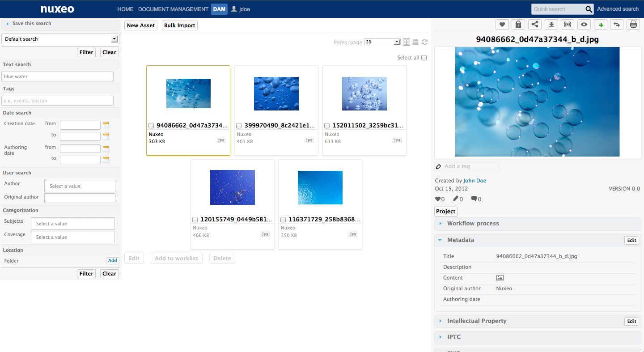Viewport: 644px width, 352px height.
Task: Click the annotations pencil counter icon
Action: [456, 199]
